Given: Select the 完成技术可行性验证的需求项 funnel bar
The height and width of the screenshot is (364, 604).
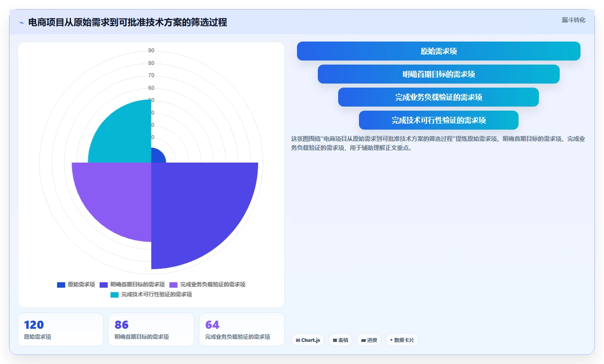Looking at the screenshot, I should 439,120.
